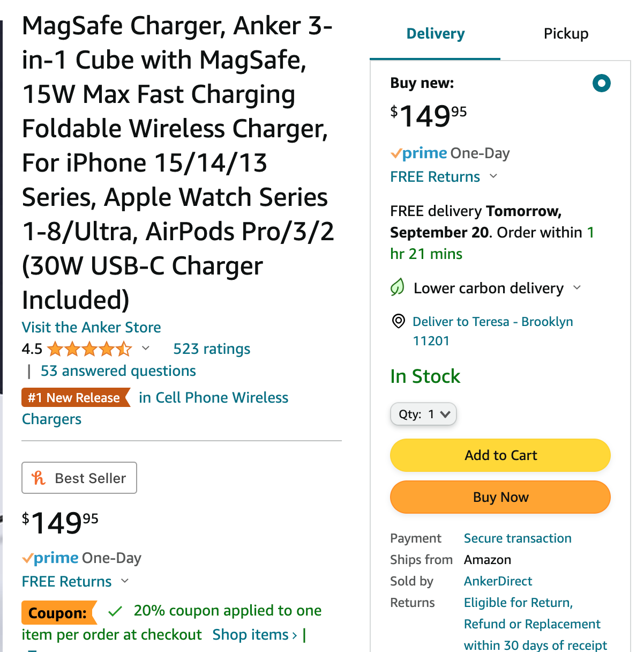Click the Add to Cart button
Viewport: 644px width, 652px height.
pyautogui.click(x=500, y=455)
